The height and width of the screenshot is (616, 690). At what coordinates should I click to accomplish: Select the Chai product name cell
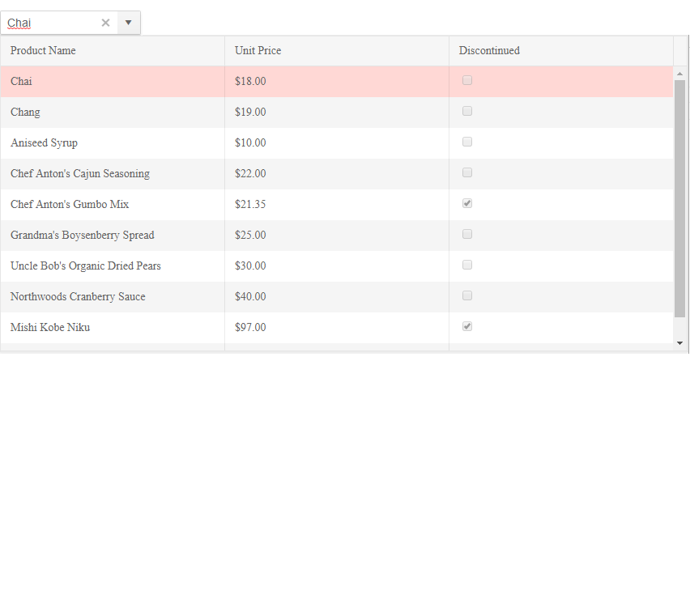113,81
